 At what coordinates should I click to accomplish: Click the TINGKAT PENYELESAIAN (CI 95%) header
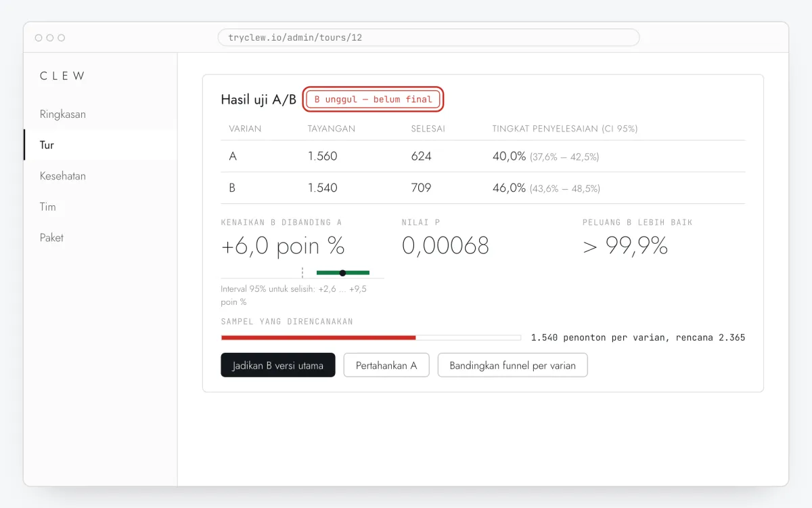(565, 129)
